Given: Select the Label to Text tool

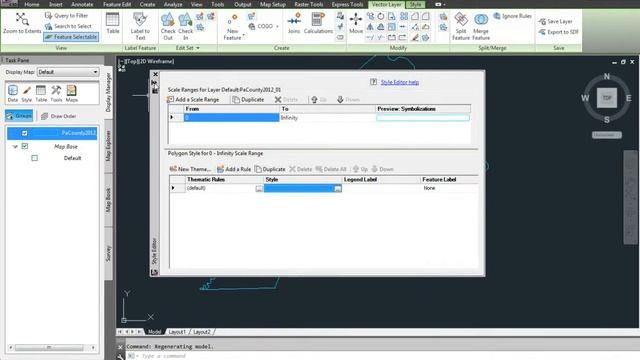Looking at the screenshot, I should (140, 26).
